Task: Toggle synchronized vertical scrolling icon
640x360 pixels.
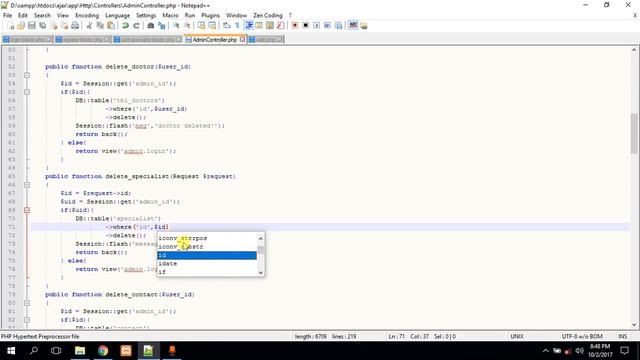Action: [201, 26]
